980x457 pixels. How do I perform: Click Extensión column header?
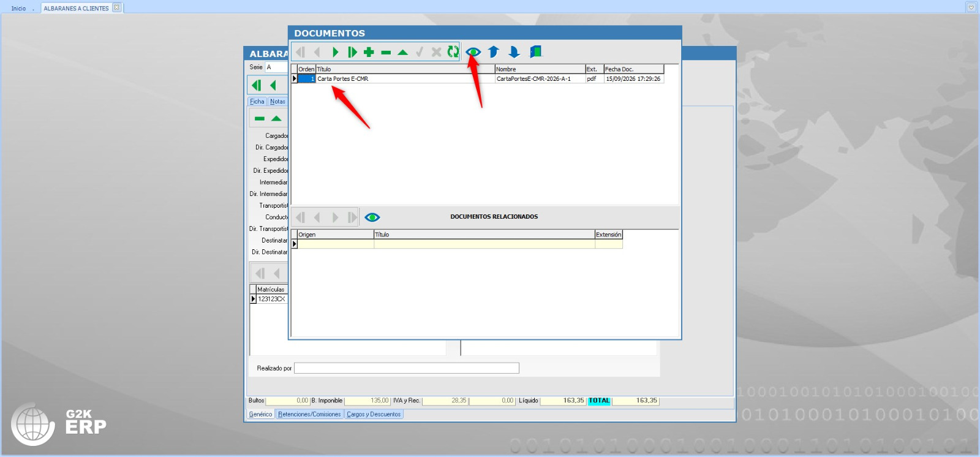pos(609,235)
